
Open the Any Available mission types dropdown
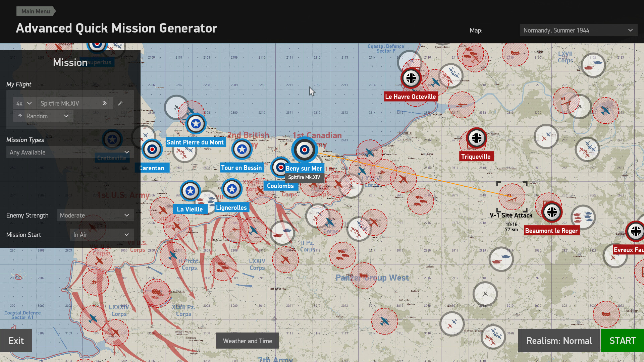pos(69,152)
